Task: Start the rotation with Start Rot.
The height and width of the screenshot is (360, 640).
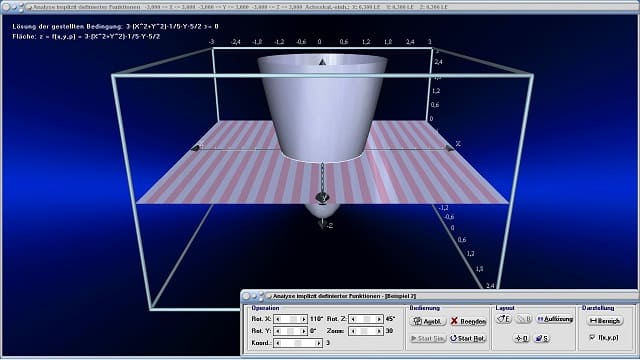Action: 468,338
